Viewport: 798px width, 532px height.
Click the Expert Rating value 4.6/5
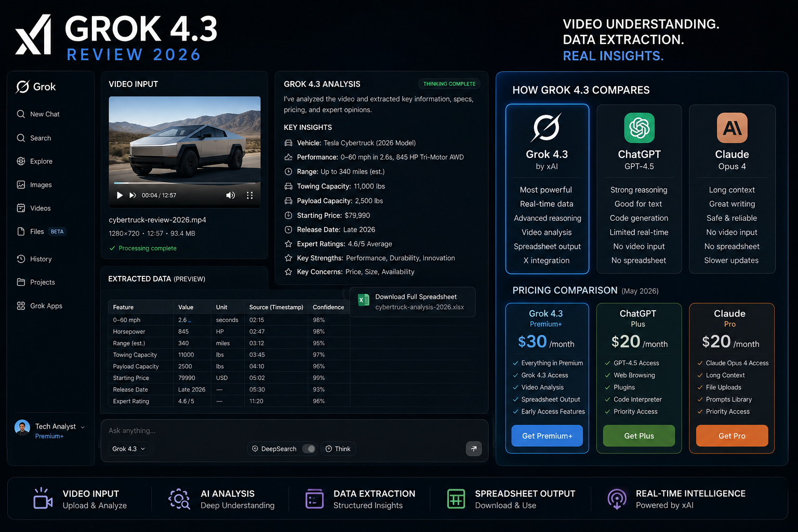click(x=186, y=401)
